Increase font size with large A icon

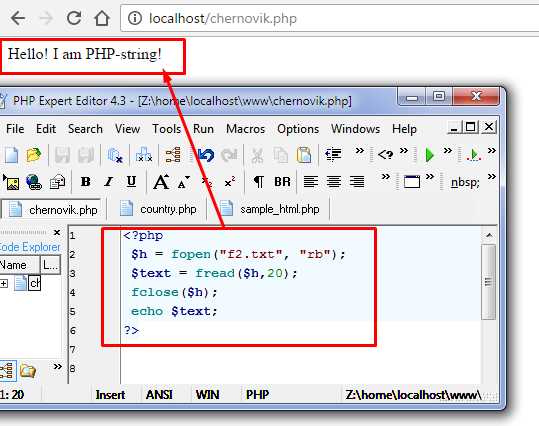coord(161,182)
